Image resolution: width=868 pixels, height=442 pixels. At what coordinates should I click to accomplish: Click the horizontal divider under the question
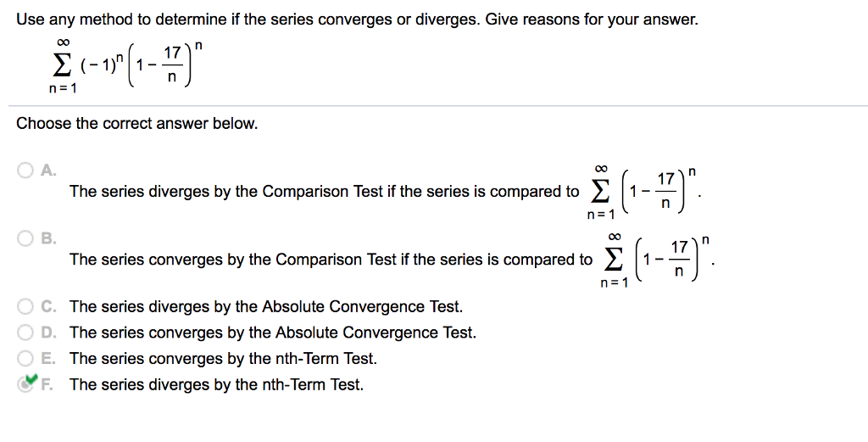click(x=438, y=105)
